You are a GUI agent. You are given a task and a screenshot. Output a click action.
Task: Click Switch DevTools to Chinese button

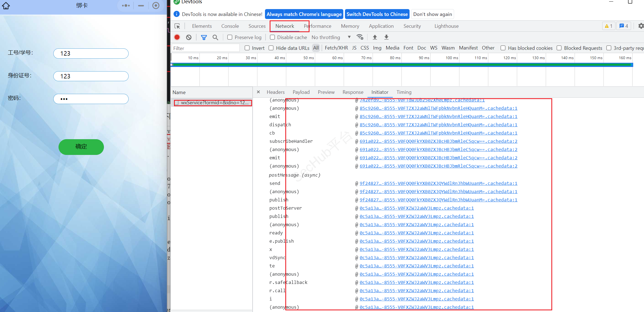point(377,14)
